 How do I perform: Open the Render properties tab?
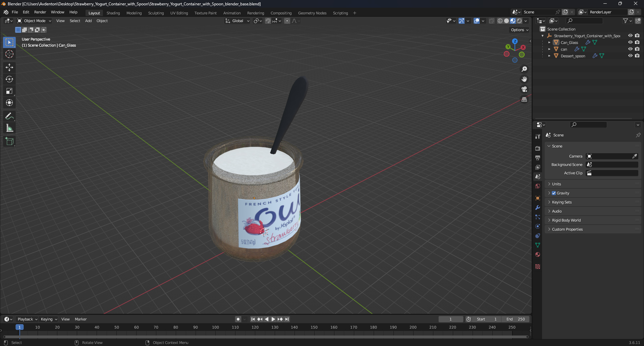538,148
